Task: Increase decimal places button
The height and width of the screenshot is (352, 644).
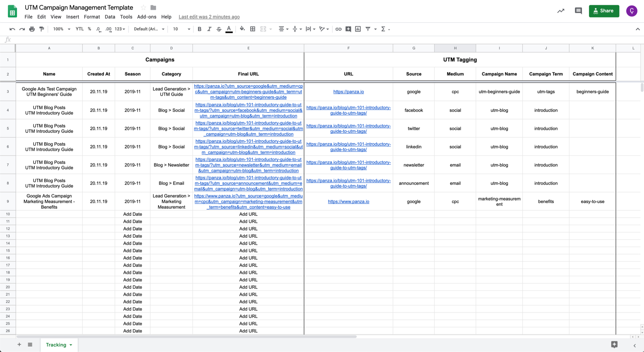Action: click(x=108, y=29)
